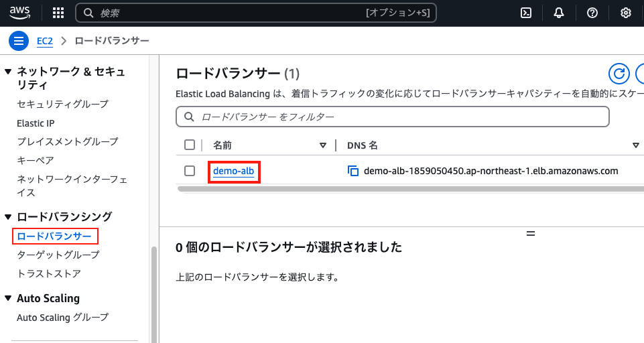Click the demo-alb DNS name text
Image resolution: width=644 pixels, height=343 pixels.
click(x=491, y=171)
